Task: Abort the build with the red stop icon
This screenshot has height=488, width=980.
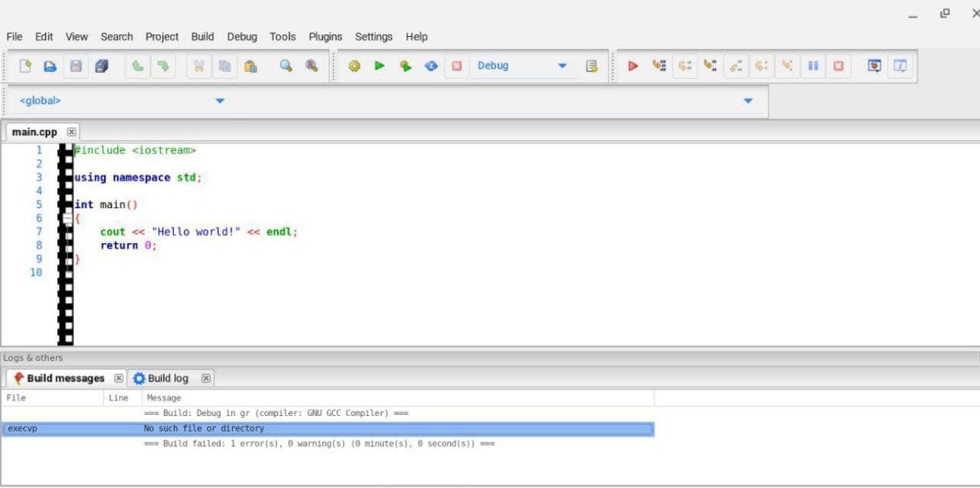Action: pyautogui.click(x=457, y=66)
